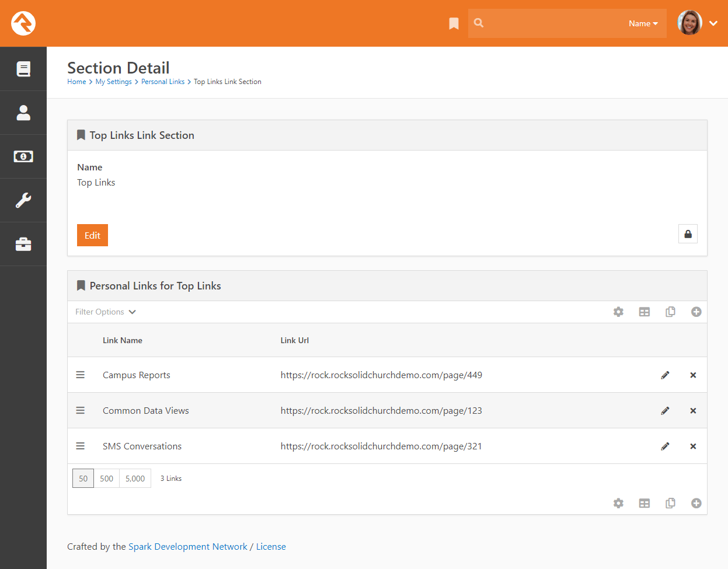
Task: Click the page/449 URL cell
Action: click(x=381, y=375)
